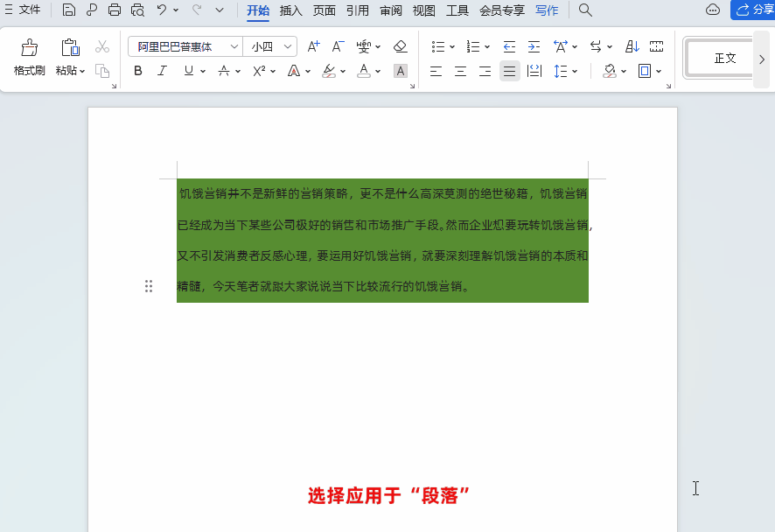Switch to the 审阅 tab

pos(391,10)
